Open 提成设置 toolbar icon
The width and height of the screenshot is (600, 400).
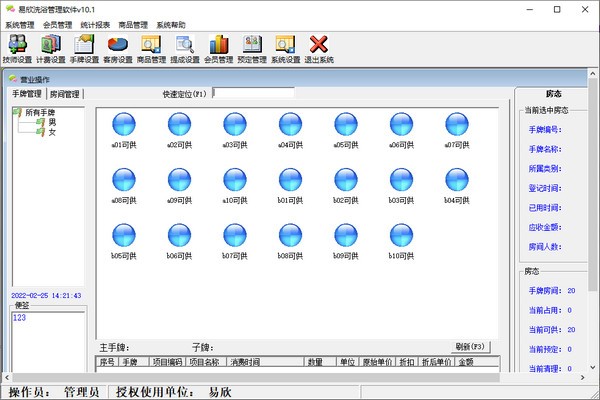(185, 49)
